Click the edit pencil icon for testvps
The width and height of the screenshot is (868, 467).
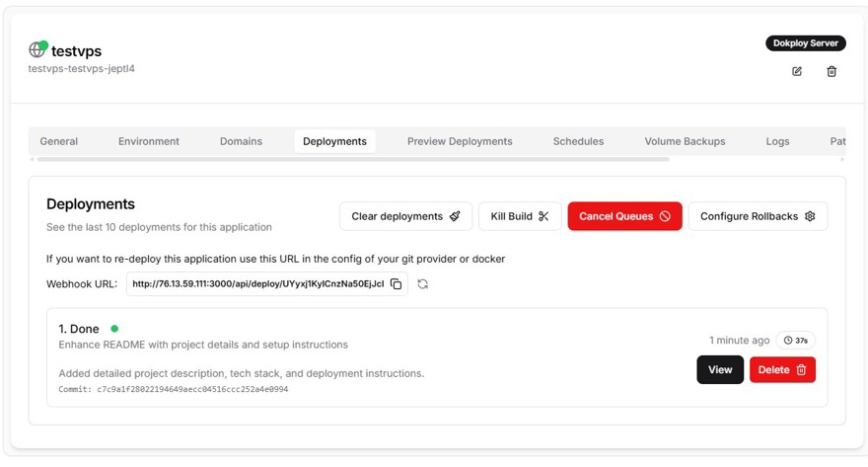[x=797, y=71]
